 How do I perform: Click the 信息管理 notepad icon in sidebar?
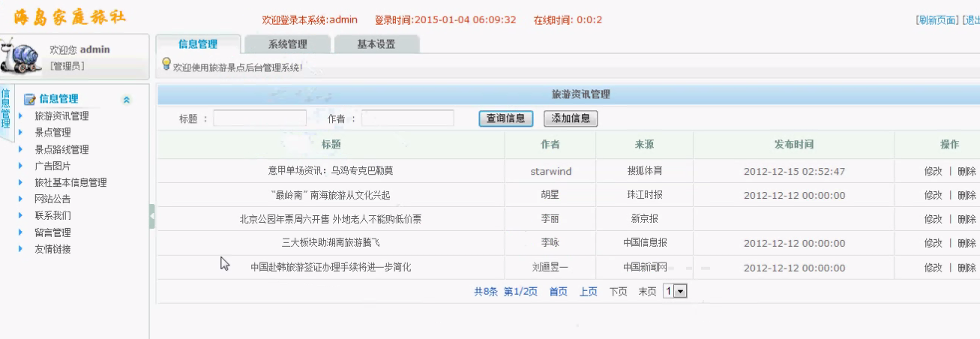coord(30,99)
